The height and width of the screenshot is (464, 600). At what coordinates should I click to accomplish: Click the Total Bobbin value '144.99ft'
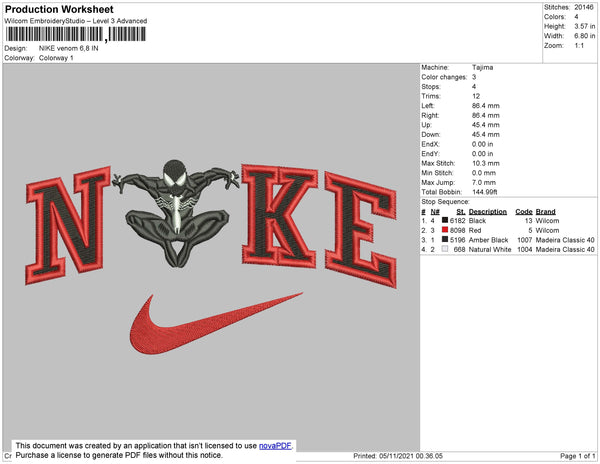484,192
